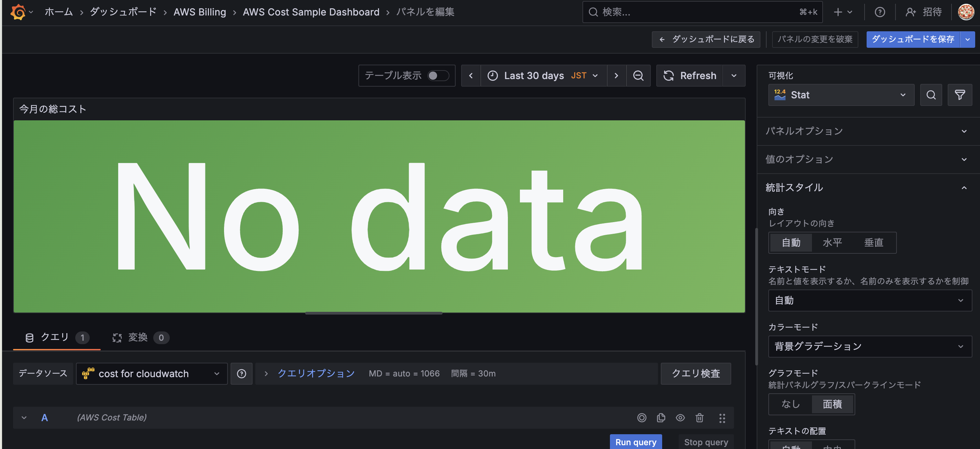
Task: Open the refresh interval dropdown arrow
Action: coord(734,76)
